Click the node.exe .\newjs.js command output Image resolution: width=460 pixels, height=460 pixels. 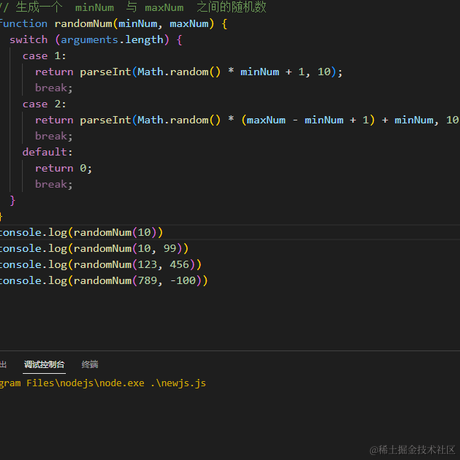(x=103, y=383)
